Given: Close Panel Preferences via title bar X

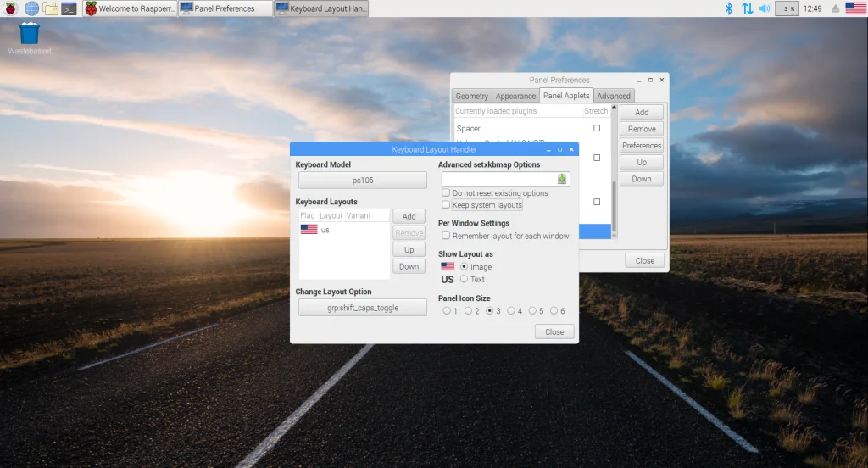Looking at the screenshot, I should click(x=661, y=80).
